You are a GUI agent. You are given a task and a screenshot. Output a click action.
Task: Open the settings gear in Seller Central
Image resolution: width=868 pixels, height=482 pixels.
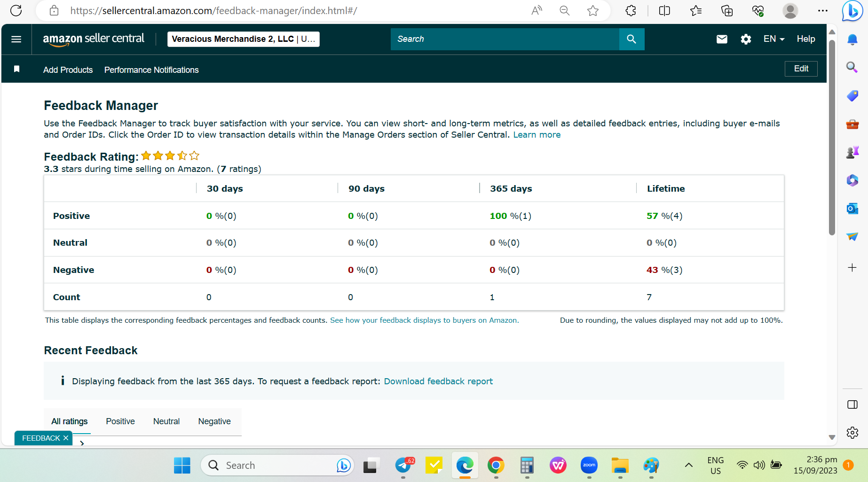click(746, 39)
